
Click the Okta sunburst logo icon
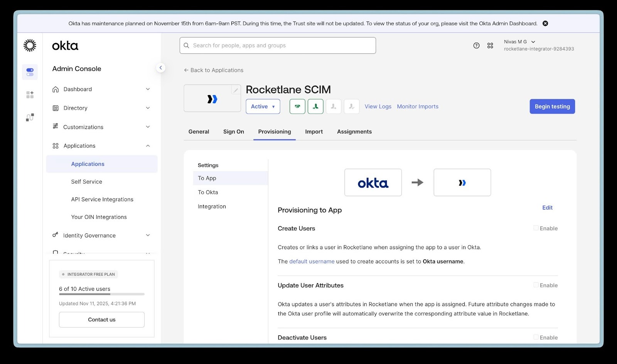[30, 45]
